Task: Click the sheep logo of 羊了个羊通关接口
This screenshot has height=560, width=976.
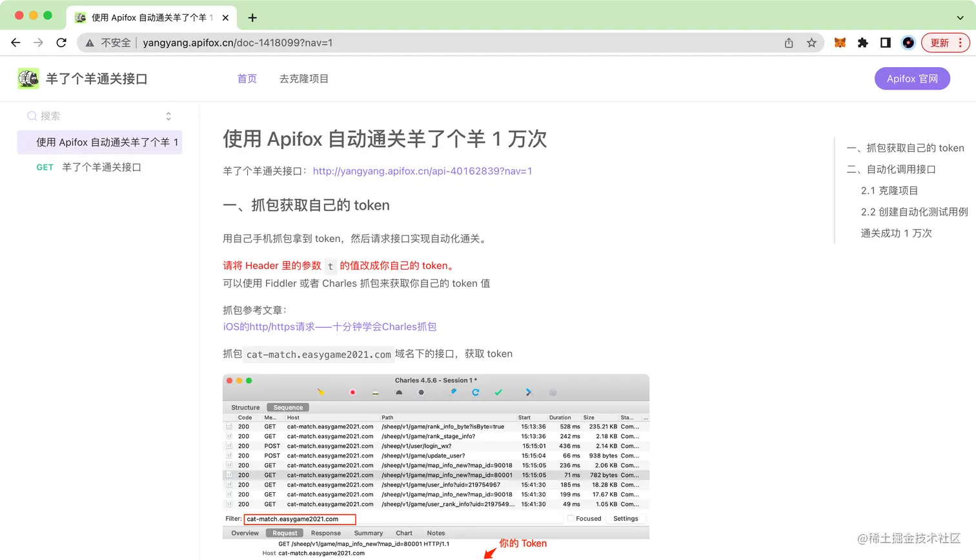Action: coord(28,79)
